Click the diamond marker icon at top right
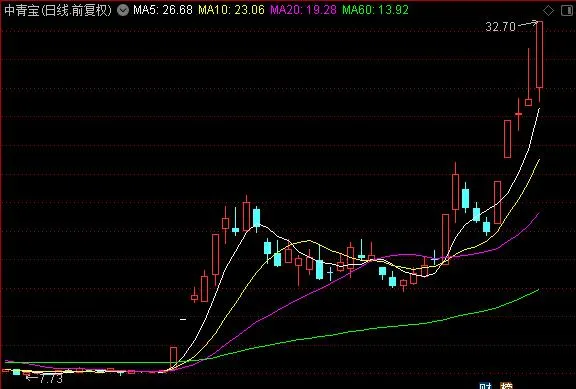Image resolution: width=576 pixels, height=389 pixels. click(x=548, y=11)
